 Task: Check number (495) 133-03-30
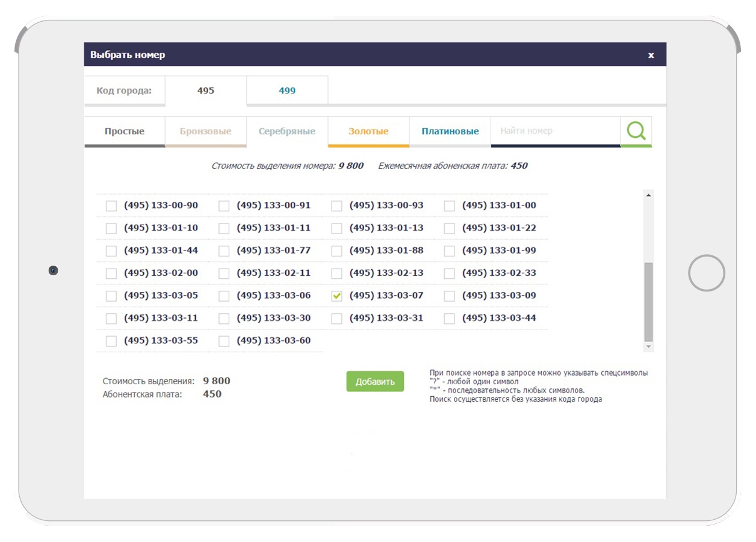tap(224, 319)
